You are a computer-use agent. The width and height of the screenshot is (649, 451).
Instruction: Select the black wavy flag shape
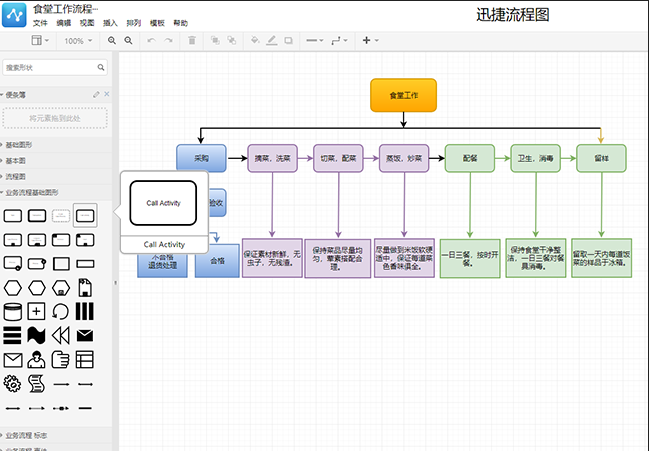36,335
